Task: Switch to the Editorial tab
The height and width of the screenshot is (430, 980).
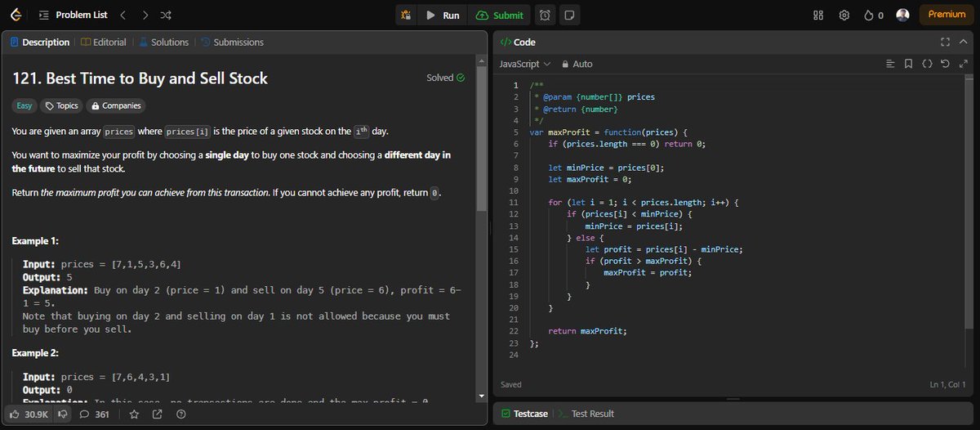Action: [104, 42]
